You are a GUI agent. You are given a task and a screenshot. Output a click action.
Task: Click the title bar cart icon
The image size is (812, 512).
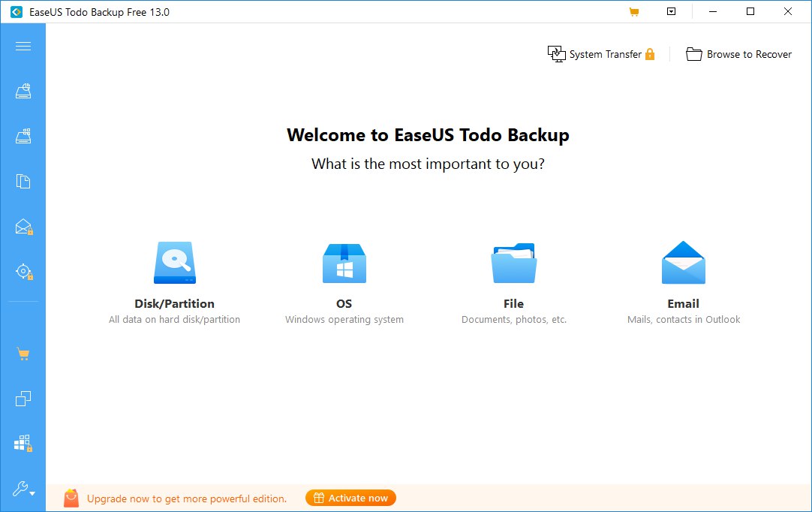point(634,11)
